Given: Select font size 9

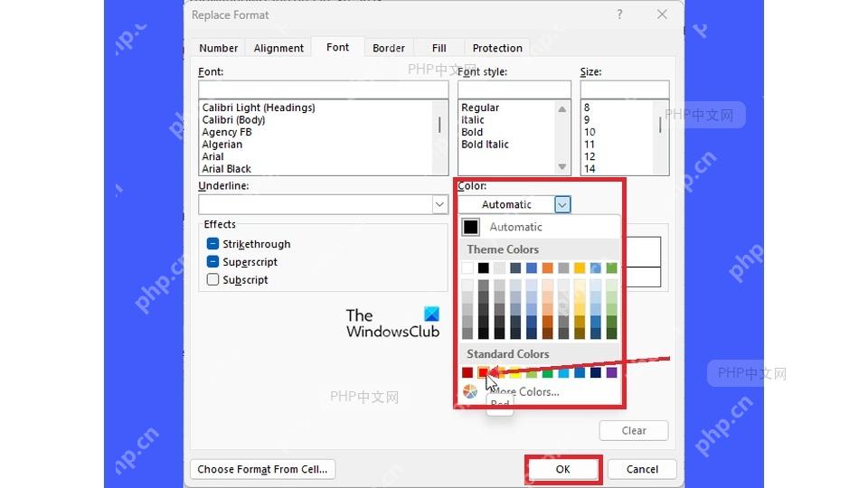Looking at the screenshot, I should [x=587, y=119].
